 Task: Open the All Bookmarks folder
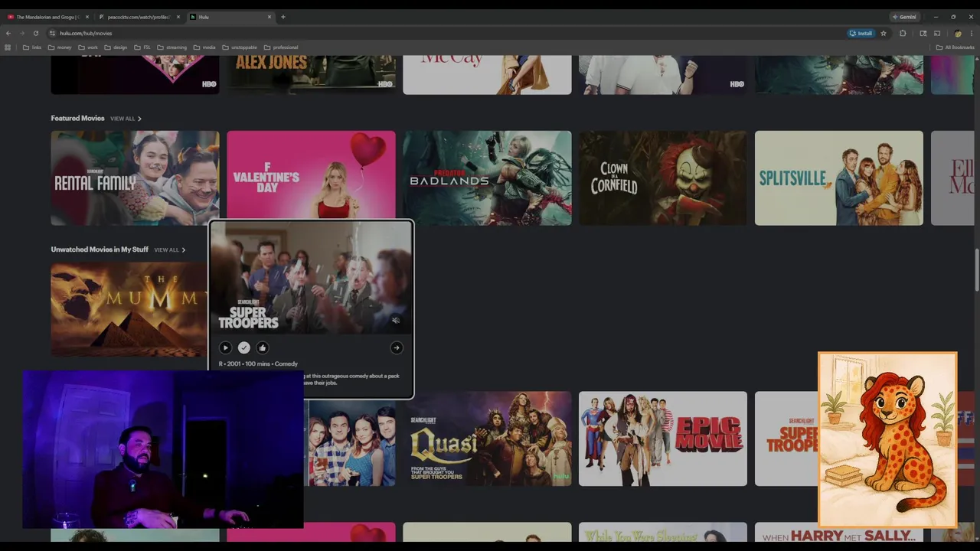point(955,47)
